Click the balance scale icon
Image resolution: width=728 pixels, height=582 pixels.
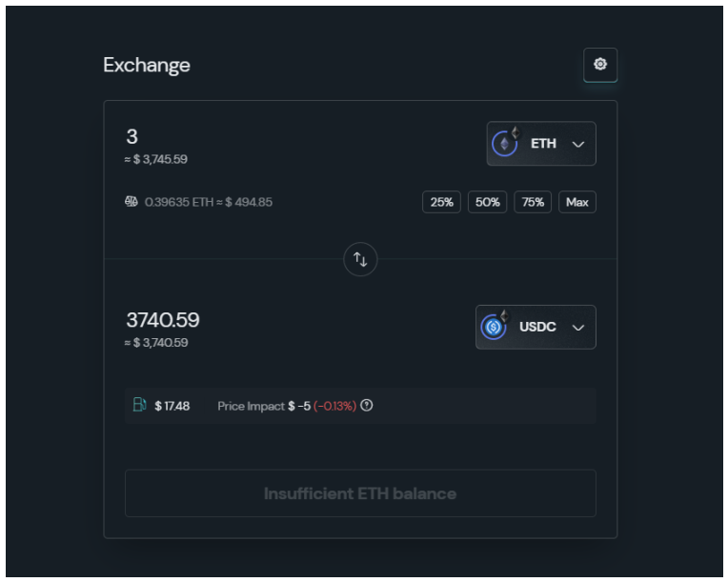click(x=131, y=201)
